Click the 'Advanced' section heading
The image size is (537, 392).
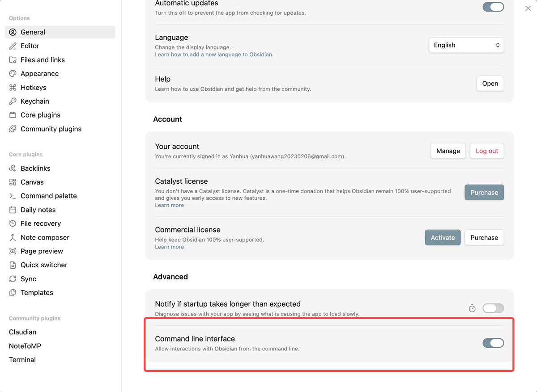[x=170, y=277]
